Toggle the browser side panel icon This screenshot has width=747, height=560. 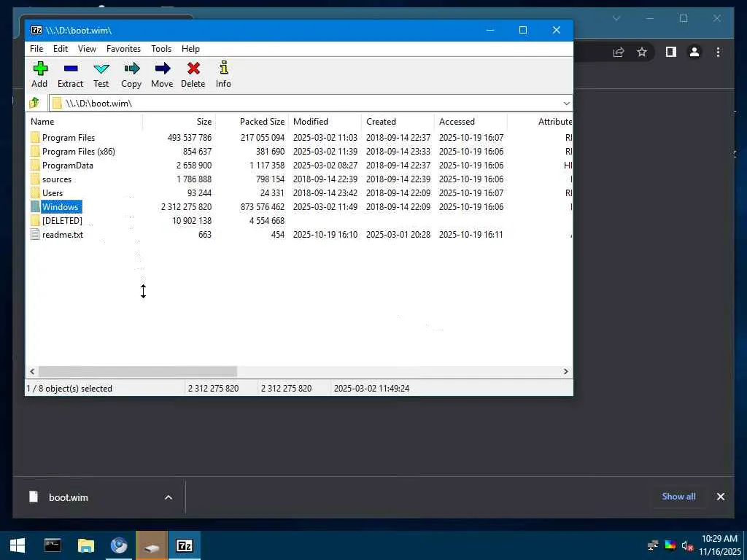[671, 52]
